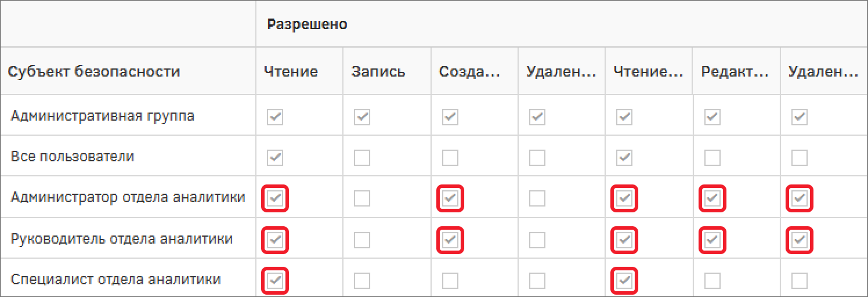The width and height of the screenshot is (868, 297).
Task: Enable Созда… for Специалист отдела аналитики
Action: point(450,281)
